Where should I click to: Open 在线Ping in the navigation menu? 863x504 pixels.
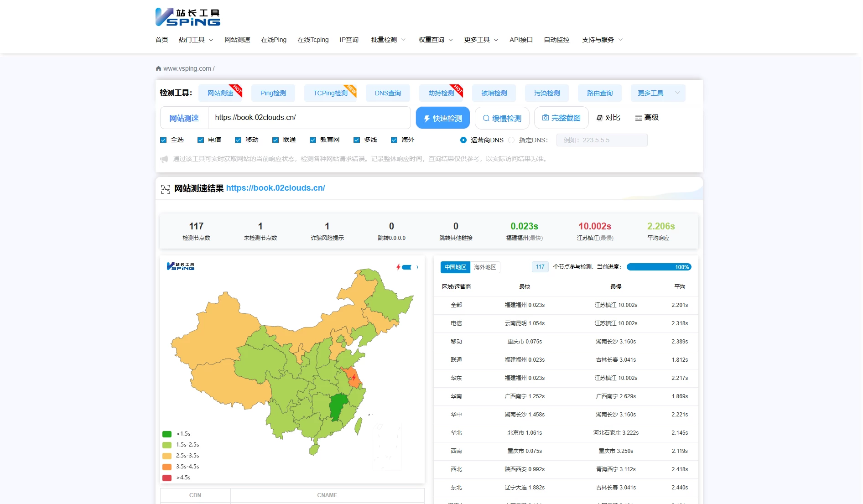pyautogui.click(x=274, y=40)
